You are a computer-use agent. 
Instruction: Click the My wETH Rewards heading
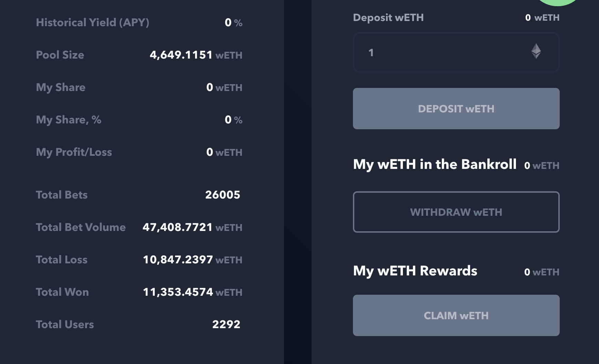[x=415, y=271]
